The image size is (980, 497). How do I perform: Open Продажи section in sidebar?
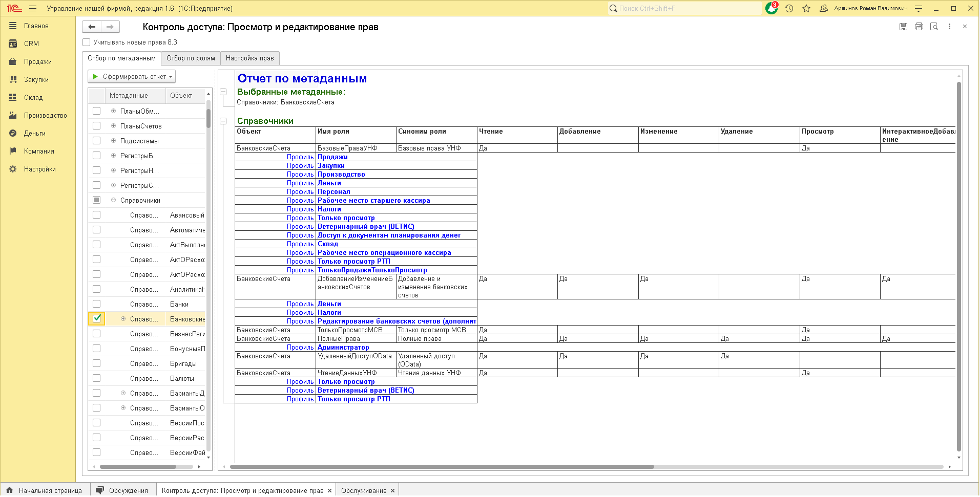click(37, 61)
